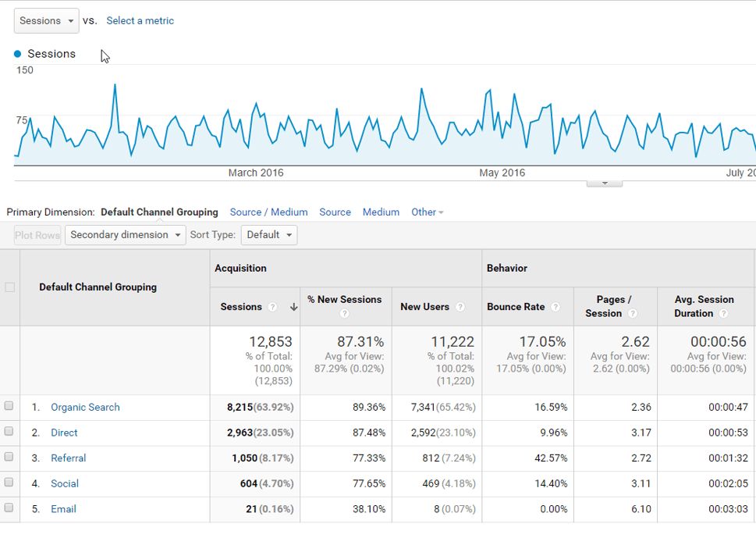Check the Referral row checkbox
The height and width of the screenshot is (538, 756).
pos(9,457)
